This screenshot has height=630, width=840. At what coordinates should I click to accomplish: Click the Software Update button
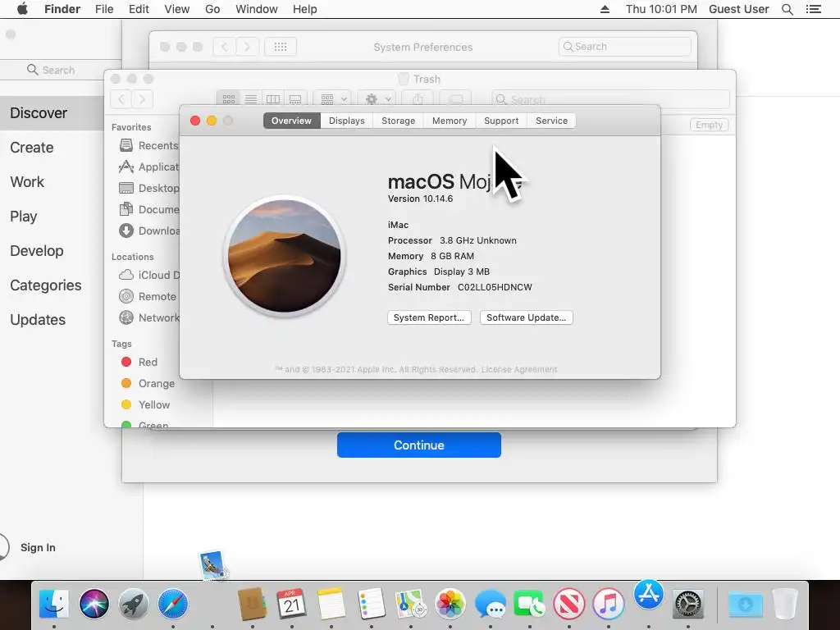(526, 317)
